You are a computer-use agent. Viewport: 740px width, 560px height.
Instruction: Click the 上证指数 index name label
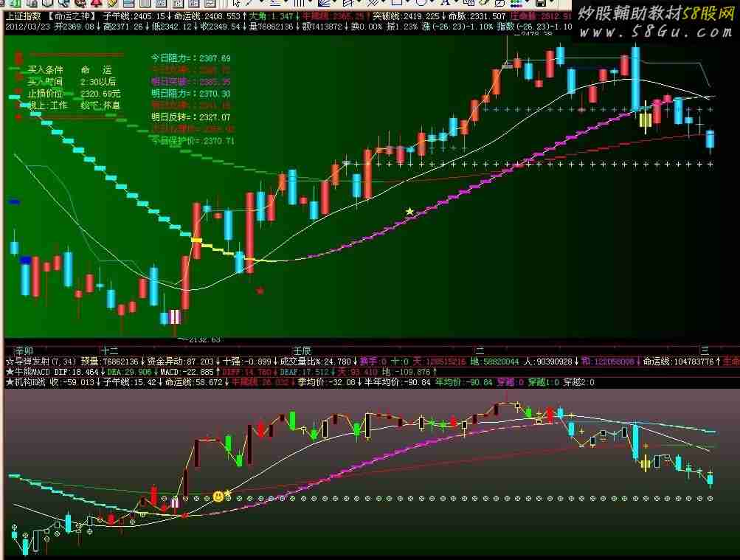click(23, 16)
